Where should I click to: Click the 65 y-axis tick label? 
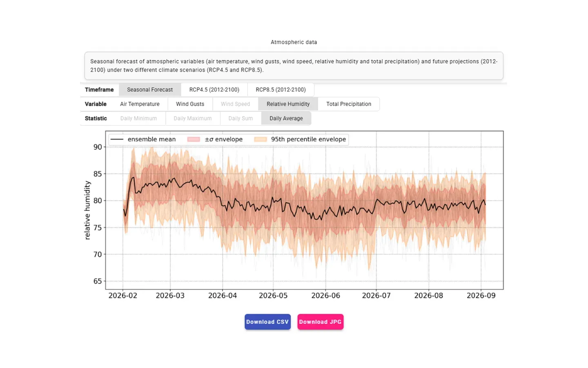click(98, 281)
